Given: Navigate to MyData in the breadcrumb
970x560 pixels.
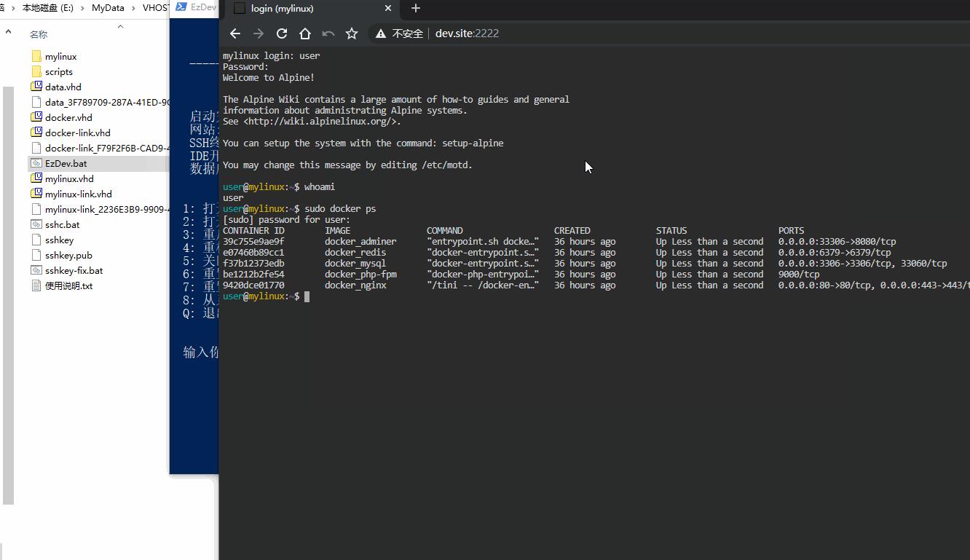Looking at the screenshot, I should (108, 7).
